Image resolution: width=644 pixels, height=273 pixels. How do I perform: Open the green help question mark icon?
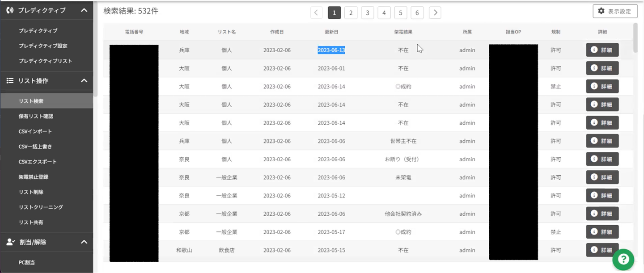[x=623, y=259]
